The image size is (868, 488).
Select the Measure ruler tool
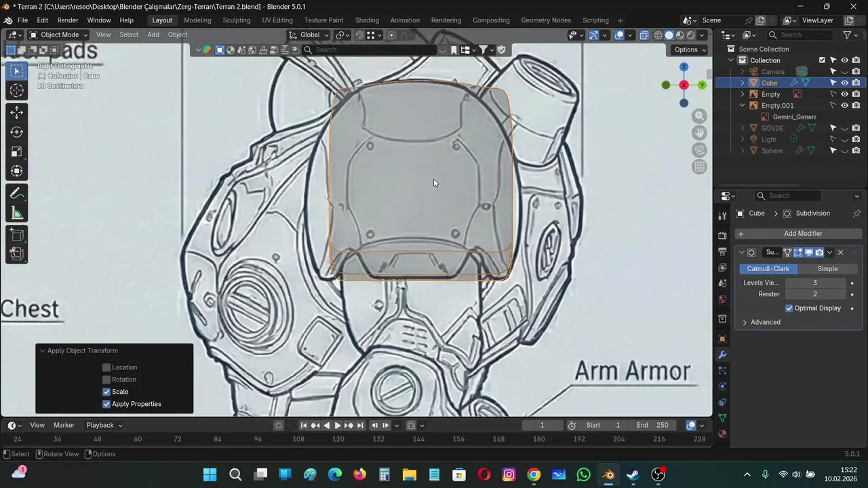tap(17, 214)
